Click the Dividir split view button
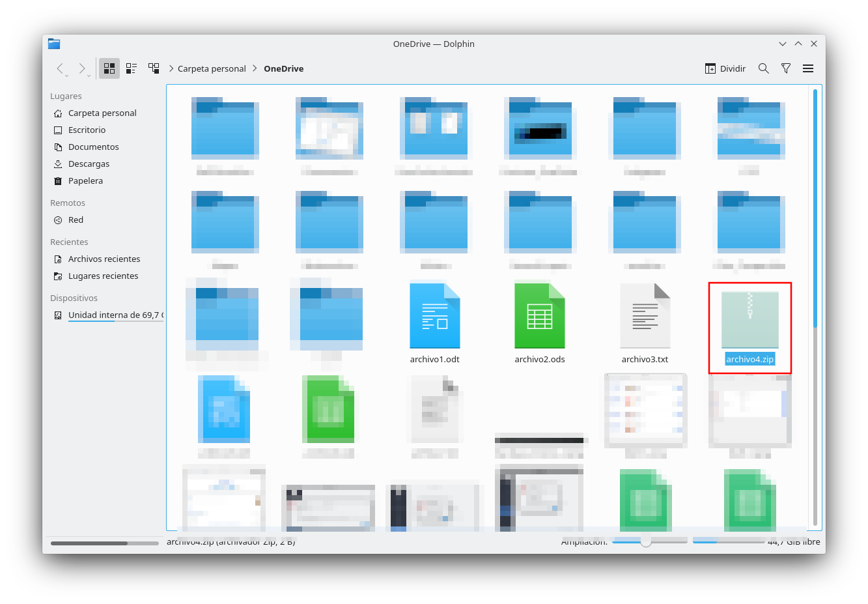Image resolution: width=868 pixels, height=604 pixels. [x=725, y=68]
